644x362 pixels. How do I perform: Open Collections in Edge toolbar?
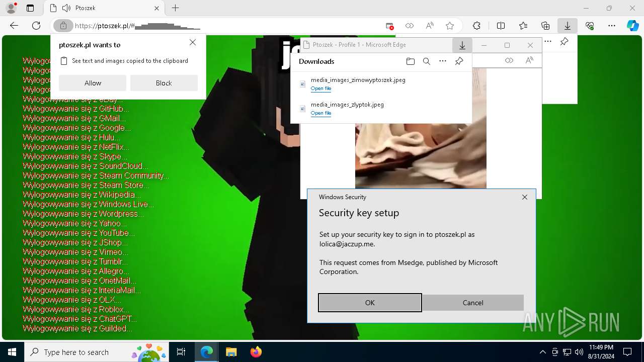tap(545, 26)
